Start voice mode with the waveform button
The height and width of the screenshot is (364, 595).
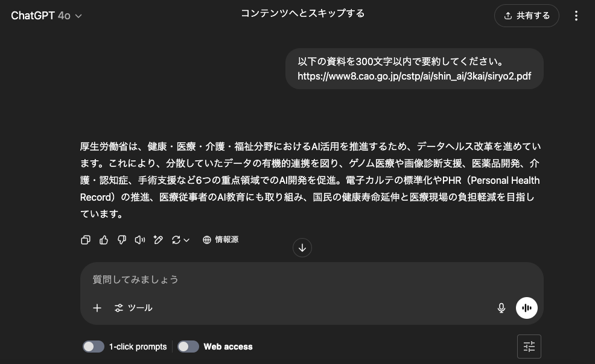527,308
